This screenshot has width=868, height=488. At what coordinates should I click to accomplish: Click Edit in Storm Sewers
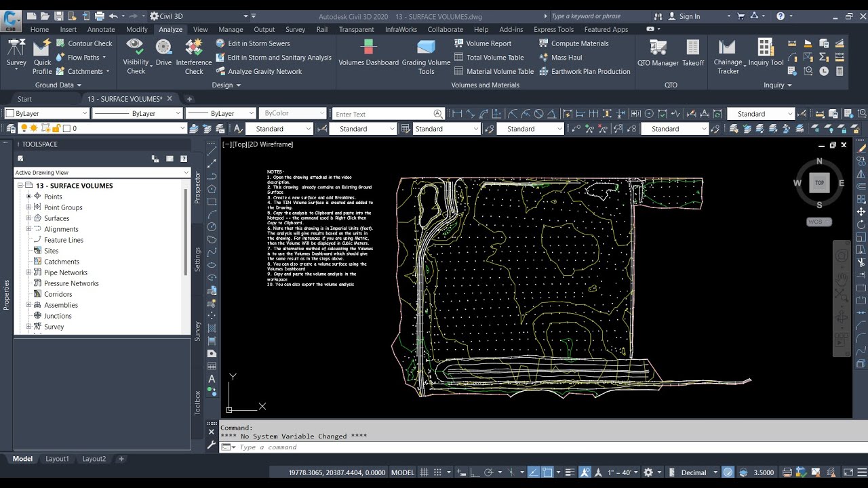[x=252, y=43]
